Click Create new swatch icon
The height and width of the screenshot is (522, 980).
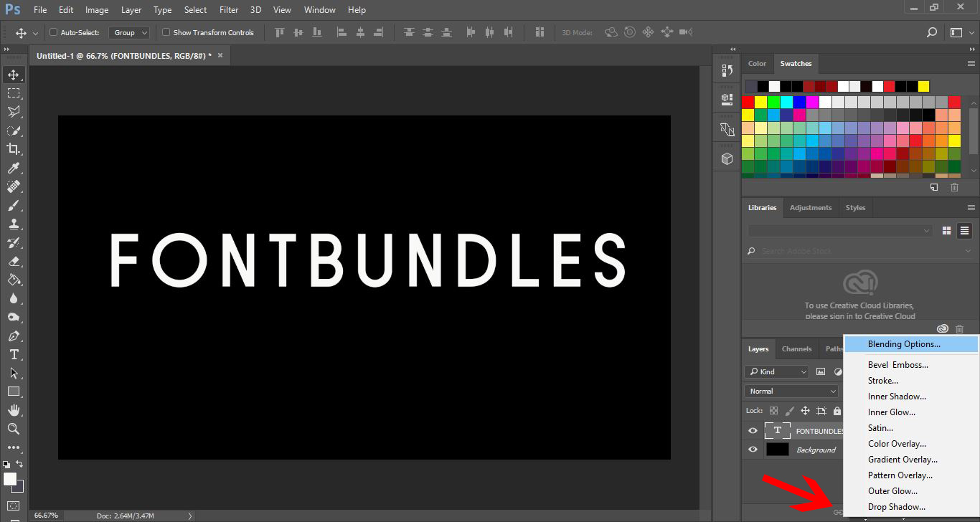(x=934, y=187)
